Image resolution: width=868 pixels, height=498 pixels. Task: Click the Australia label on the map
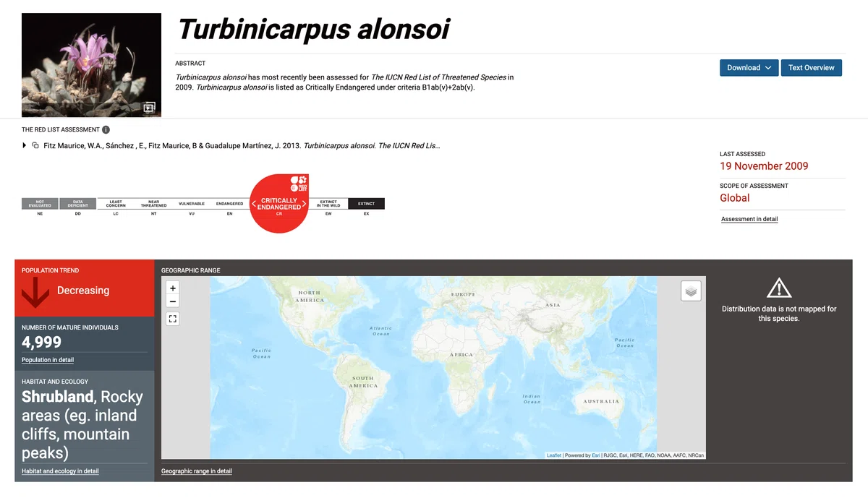601,401
